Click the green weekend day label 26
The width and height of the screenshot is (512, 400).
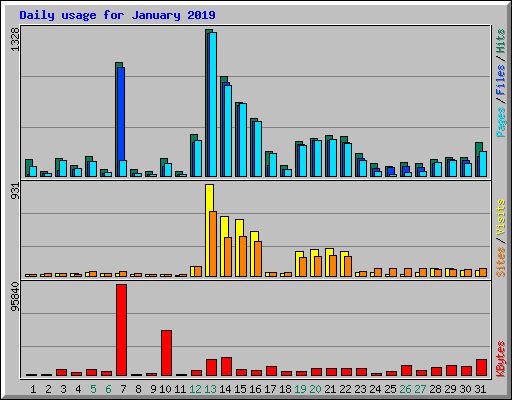[x=405, y=389]
